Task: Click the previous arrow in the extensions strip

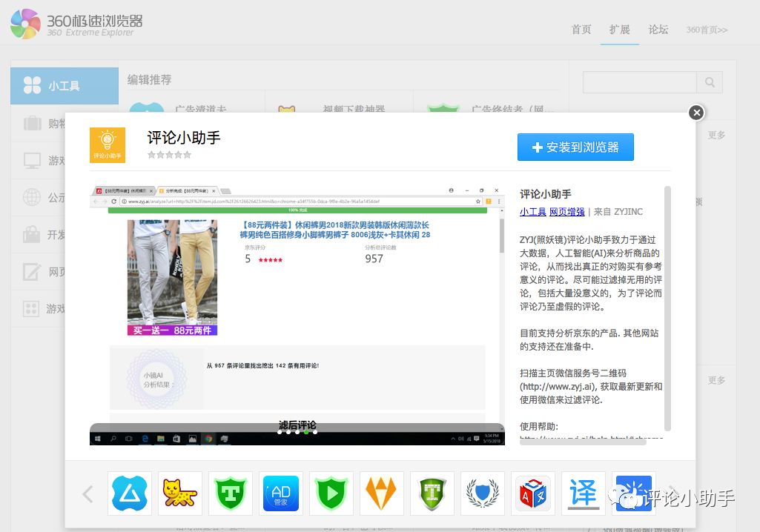Action: click(x=87, y=493)
